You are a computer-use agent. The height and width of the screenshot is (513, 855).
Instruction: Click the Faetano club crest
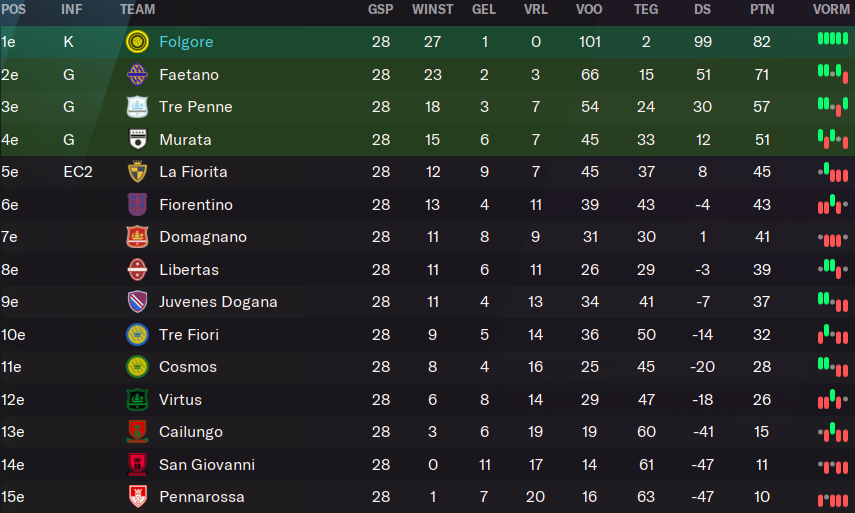(x=137, y=75)
